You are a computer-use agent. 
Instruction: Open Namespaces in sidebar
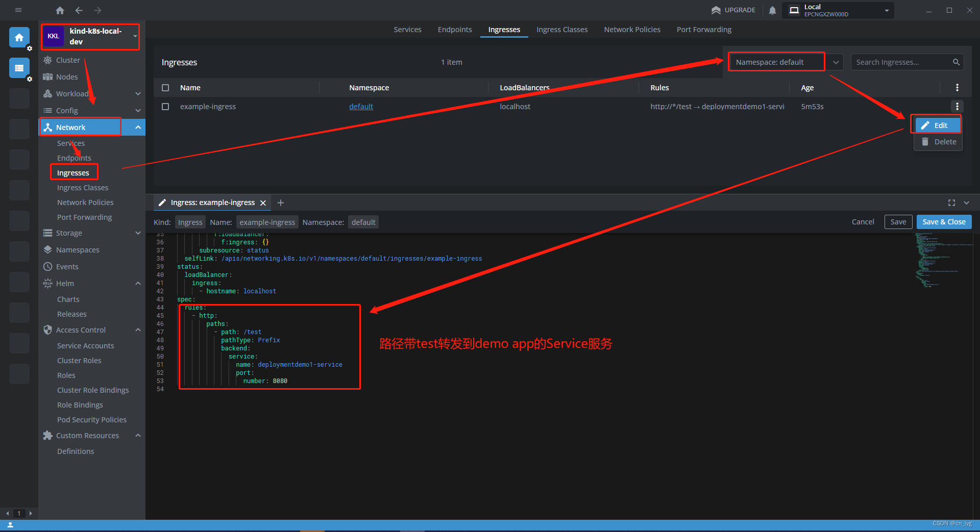click(x=78, y=250)
